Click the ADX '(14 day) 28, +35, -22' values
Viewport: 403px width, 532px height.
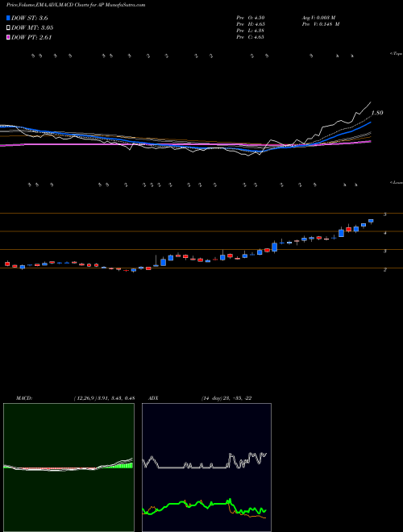pos(226,398)
